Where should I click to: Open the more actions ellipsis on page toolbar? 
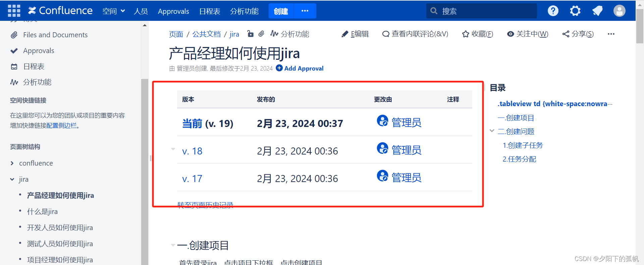pyautogui.click(x=611, y=34)
